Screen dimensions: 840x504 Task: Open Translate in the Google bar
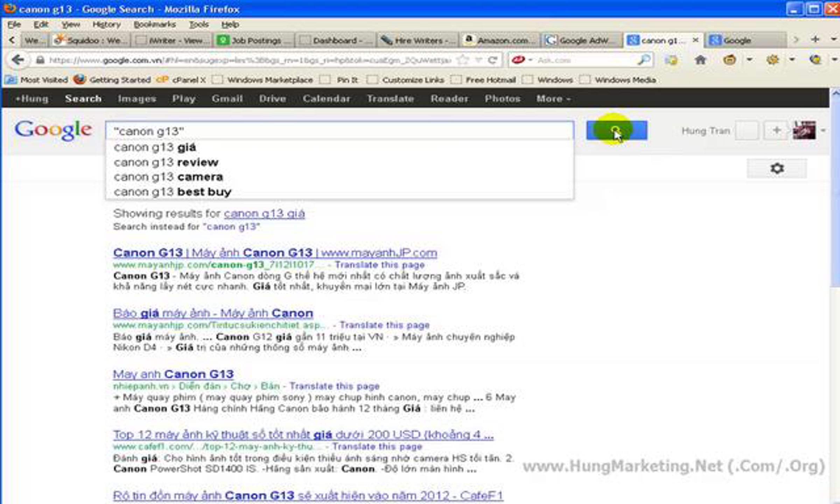click(390, 99)
